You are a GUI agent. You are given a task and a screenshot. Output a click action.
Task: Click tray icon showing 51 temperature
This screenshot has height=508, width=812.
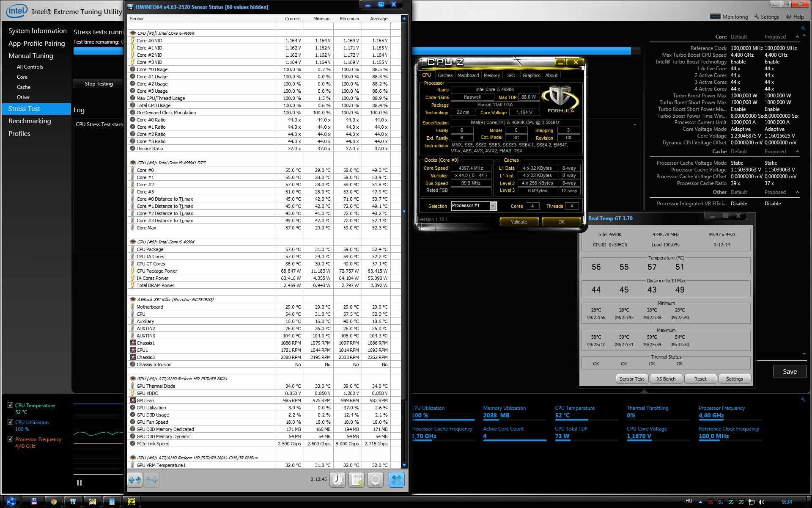(721, 502)
